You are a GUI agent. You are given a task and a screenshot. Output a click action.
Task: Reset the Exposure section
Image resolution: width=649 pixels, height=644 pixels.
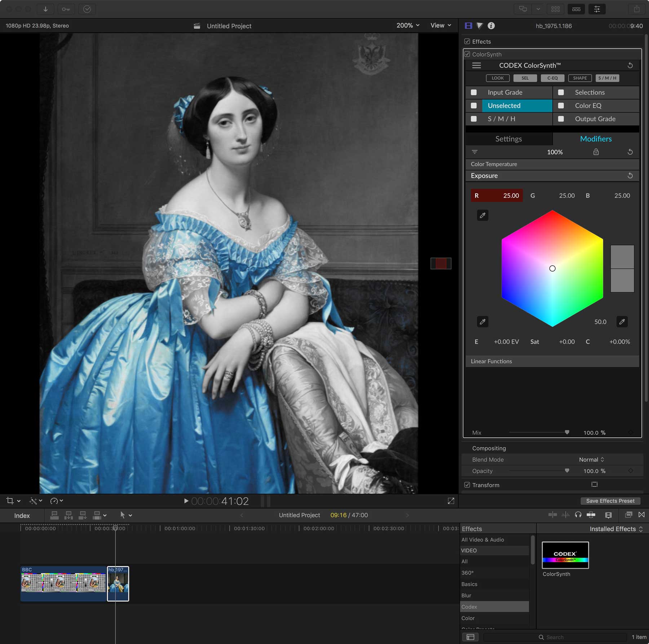pyautogui.click(x=630, y=176)
